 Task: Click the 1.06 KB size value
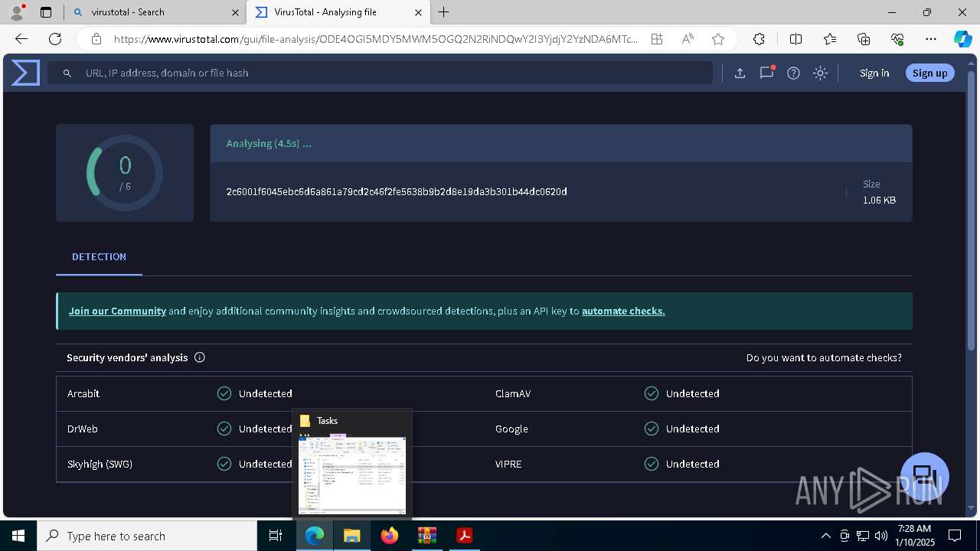click(x=879, y=200)
